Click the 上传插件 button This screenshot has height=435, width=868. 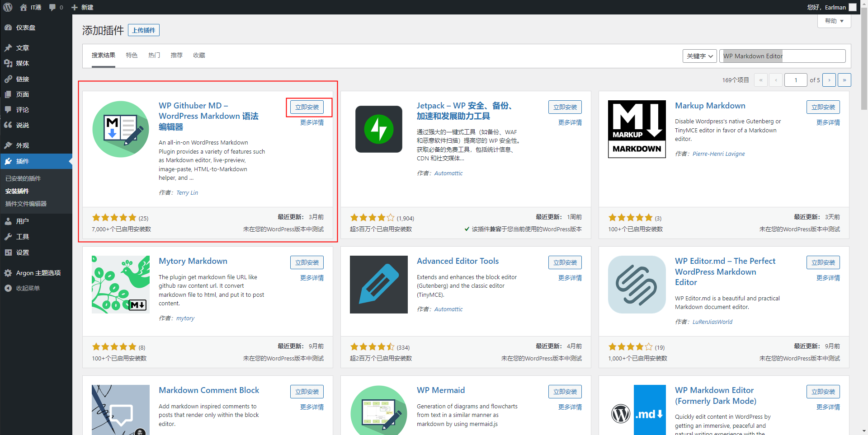pyautogui.click(x=144, y=30)
